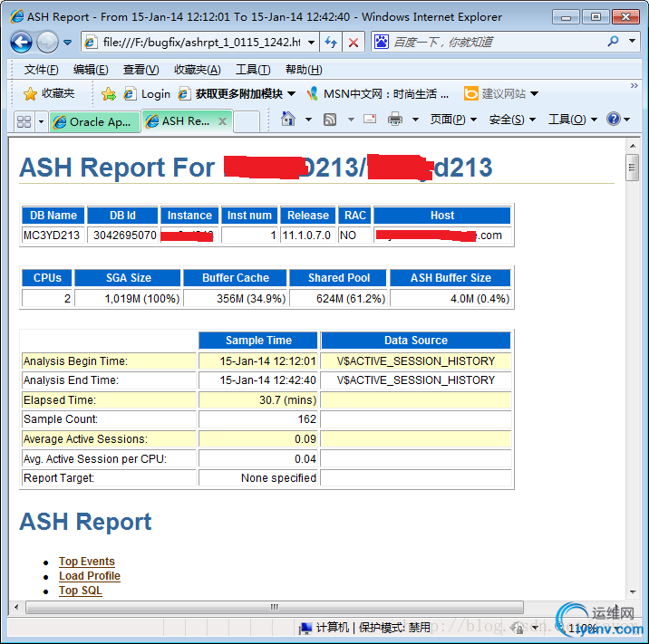Open the 编辑(E) menu
The width and height of the screenshot is (649, 644).
[x=91, y=70]
